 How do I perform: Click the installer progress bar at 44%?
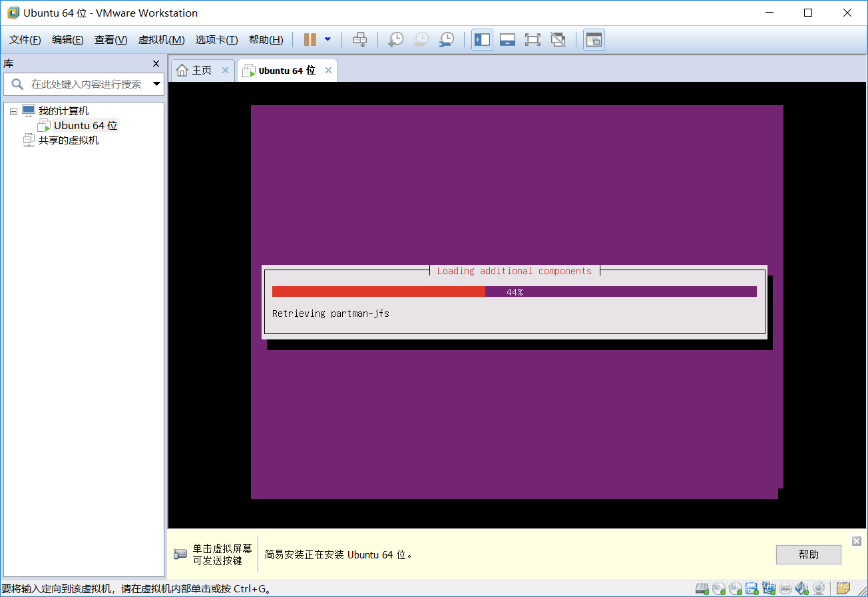(515, 292)
